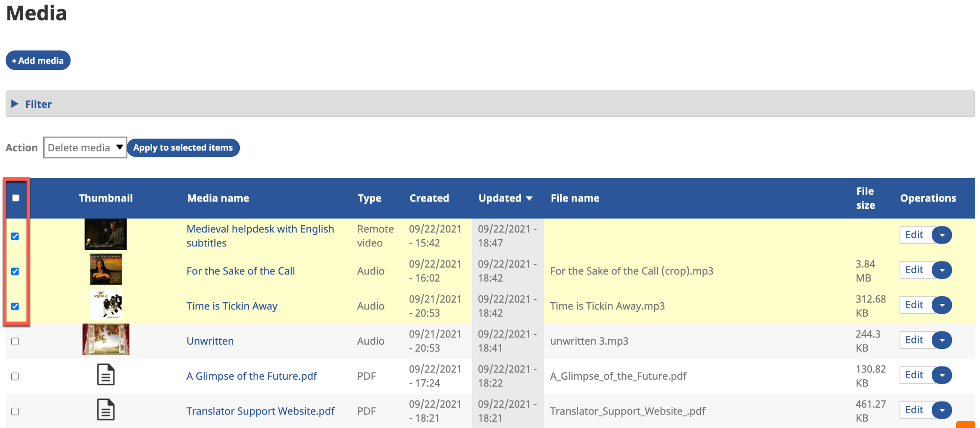The height and width of the screenshot is (428, 980).
Task: Sort by the Media name column header
Action: (218, 198)
